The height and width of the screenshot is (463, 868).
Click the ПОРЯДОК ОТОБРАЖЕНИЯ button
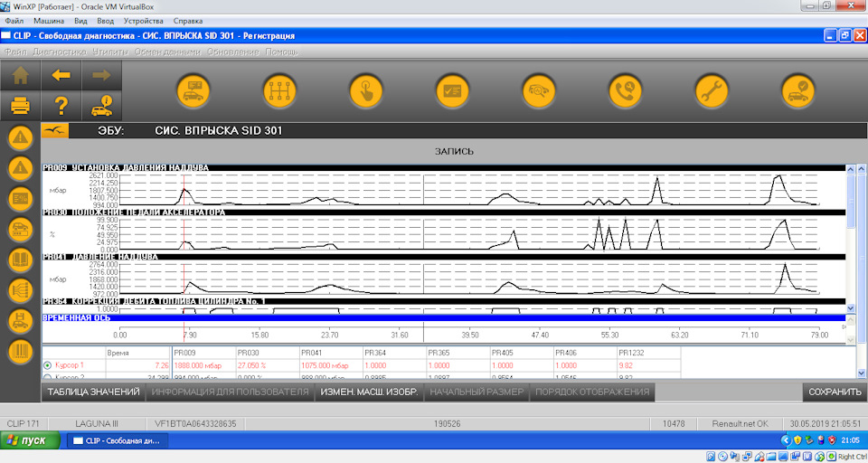pyautogui.click(x=592, y=392)
